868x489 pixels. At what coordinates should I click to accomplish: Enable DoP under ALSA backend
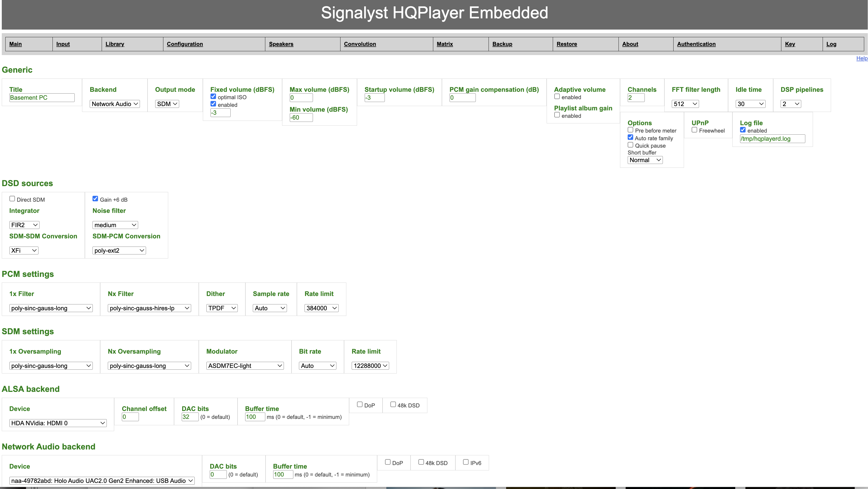coord(360,404)
